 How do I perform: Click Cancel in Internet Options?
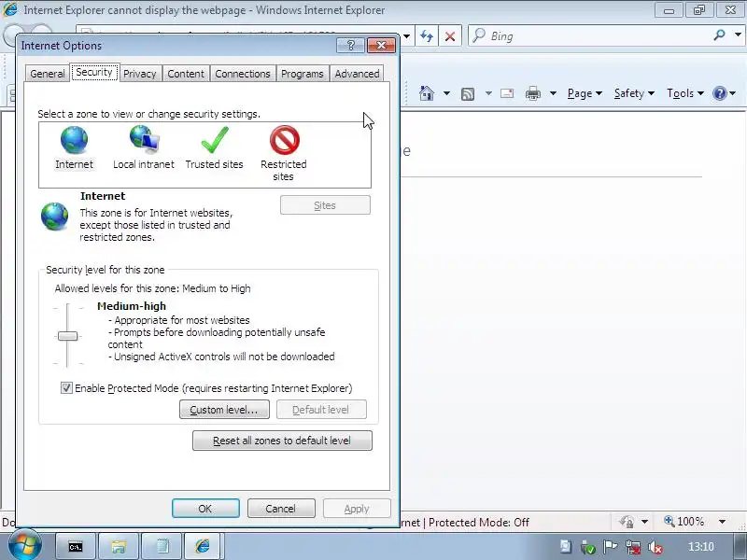point(281,509)
